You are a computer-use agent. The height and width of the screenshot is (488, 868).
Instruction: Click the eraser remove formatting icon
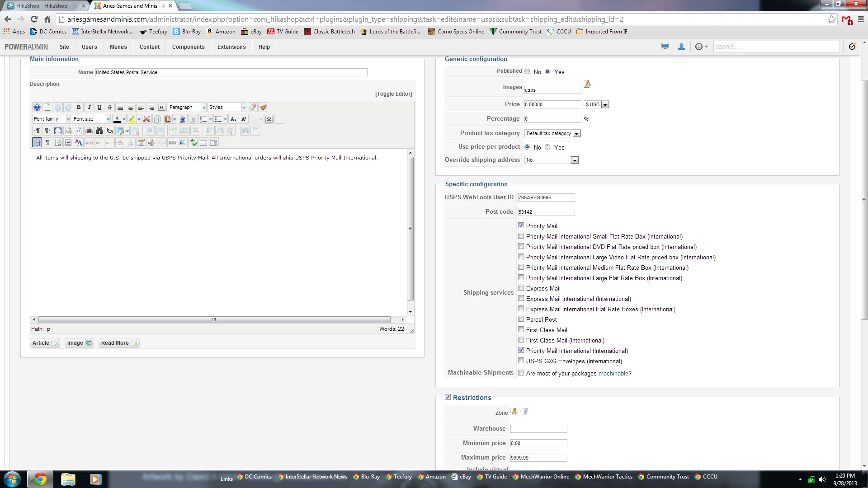click(x=253, y=107)
